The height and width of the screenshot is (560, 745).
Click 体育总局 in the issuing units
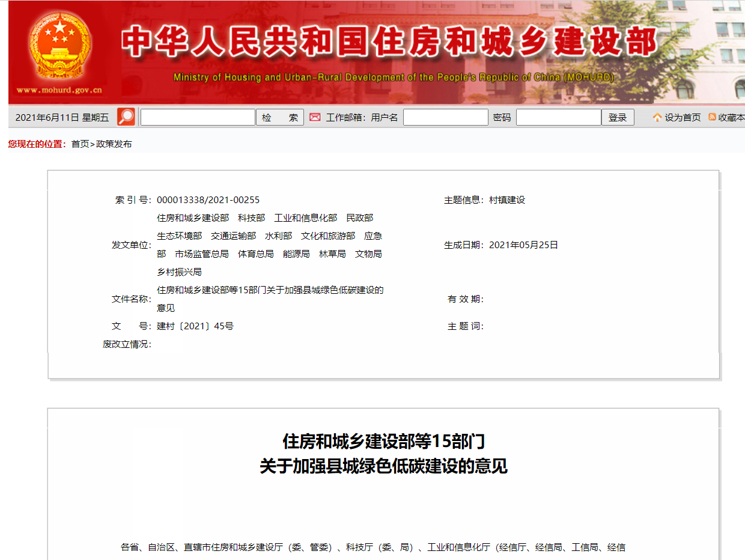tap(256, 254)
